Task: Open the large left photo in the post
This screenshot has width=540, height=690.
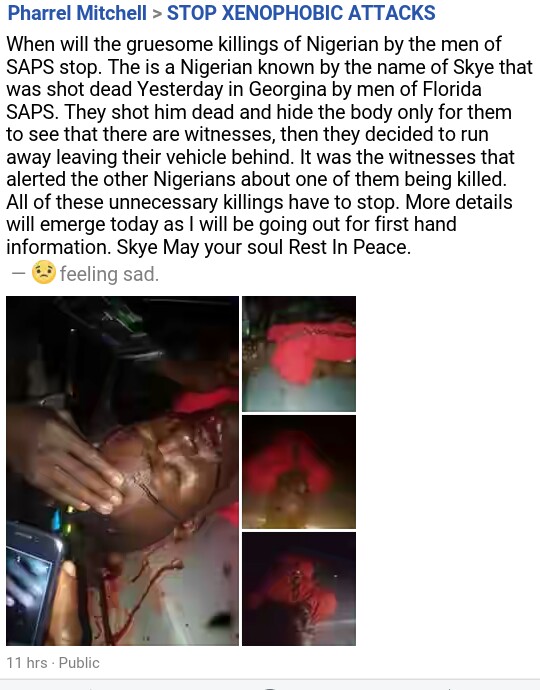Action: click(122, 471)
